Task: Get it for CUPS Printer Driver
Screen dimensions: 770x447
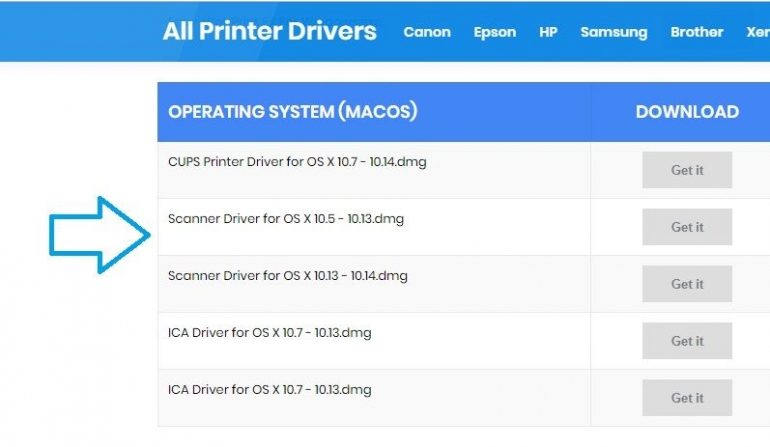Action: click(x=687, y=170)
